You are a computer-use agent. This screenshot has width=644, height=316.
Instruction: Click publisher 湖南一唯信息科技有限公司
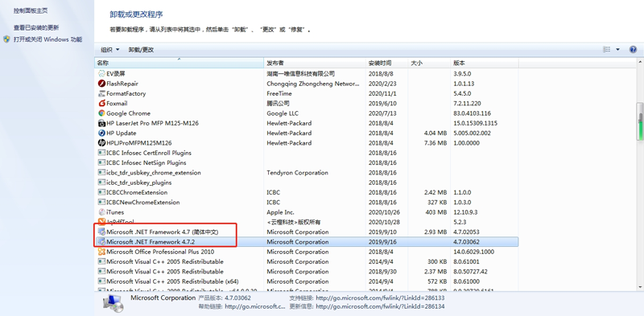click(300, 74)
